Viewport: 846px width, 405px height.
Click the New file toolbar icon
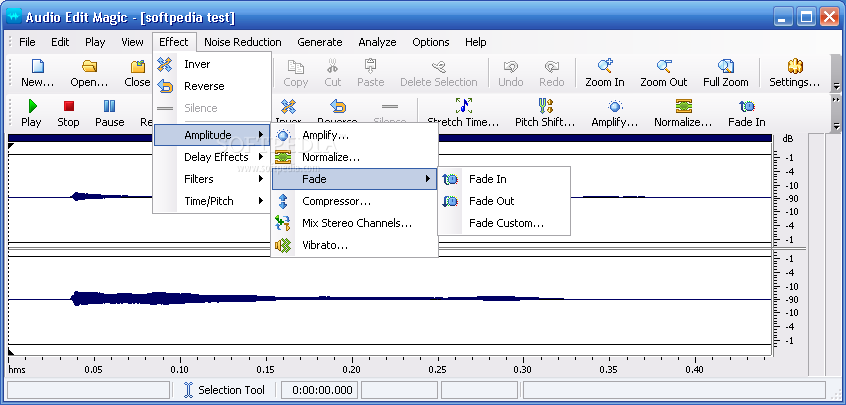pos(37,66)
